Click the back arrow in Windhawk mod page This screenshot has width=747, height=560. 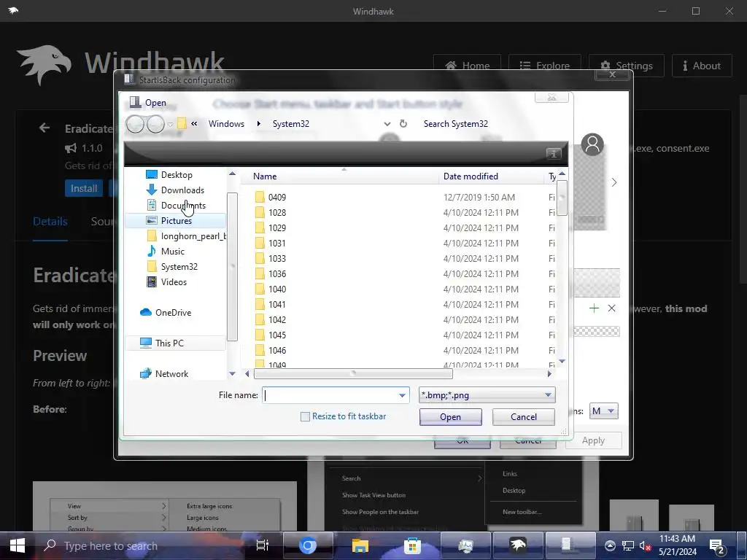(x=44, y=128)
